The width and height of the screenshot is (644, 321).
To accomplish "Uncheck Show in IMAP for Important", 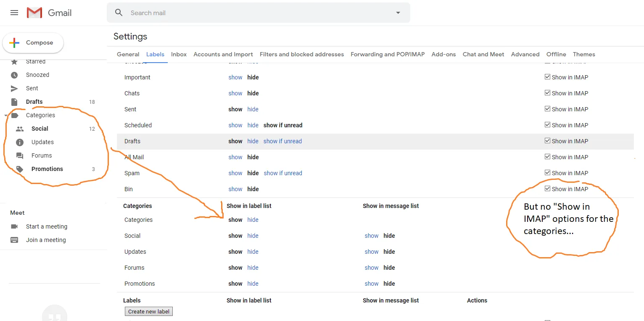I will coord(547,77).
